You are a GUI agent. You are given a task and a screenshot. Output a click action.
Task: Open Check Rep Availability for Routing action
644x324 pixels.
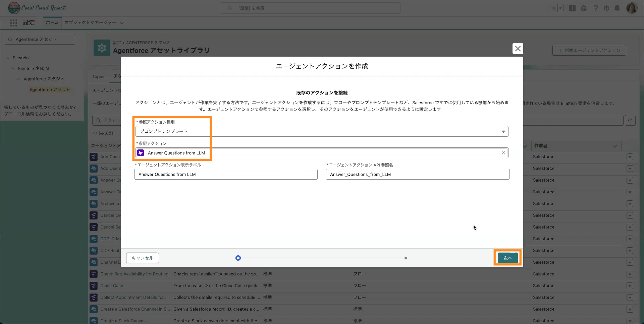(x=134, y=274)
